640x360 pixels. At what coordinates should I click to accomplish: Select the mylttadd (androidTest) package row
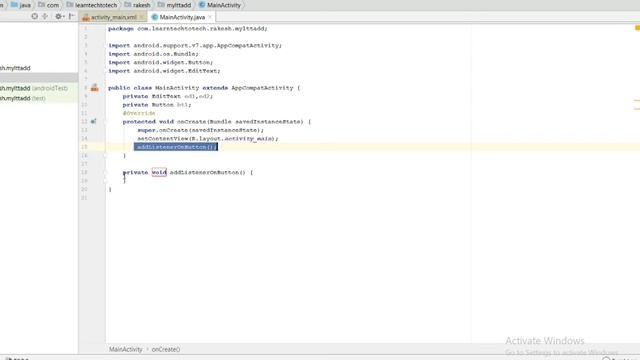[x=34, y=88]
